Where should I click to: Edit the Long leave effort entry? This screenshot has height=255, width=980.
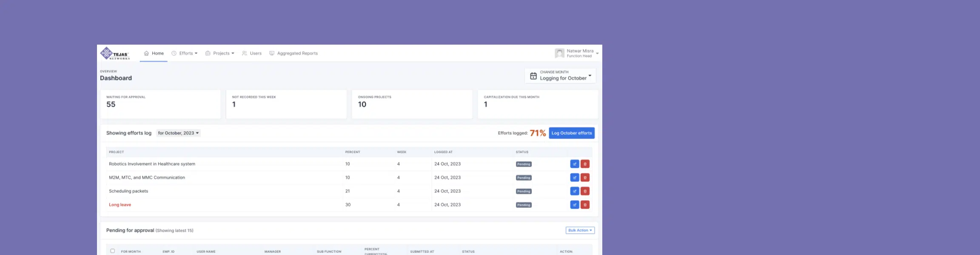[x=574, y=205]
